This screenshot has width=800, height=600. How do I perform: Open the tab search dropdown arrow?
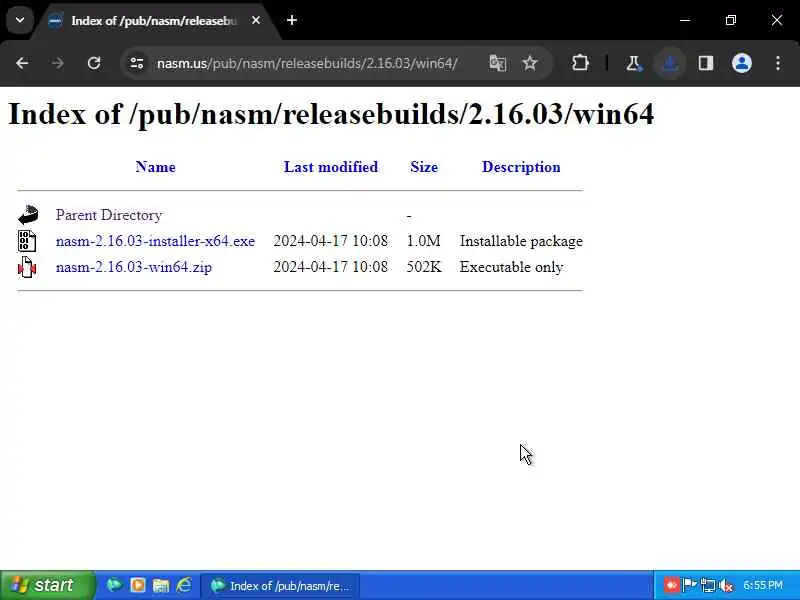click(x=20, y=20)
